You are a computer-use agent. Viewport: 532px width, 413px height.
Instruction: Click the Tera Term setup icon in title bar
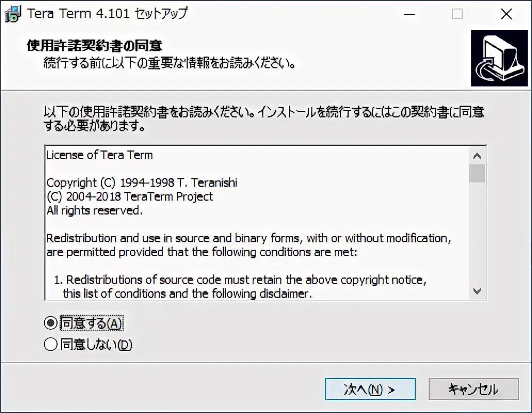(x=13, y=14)
